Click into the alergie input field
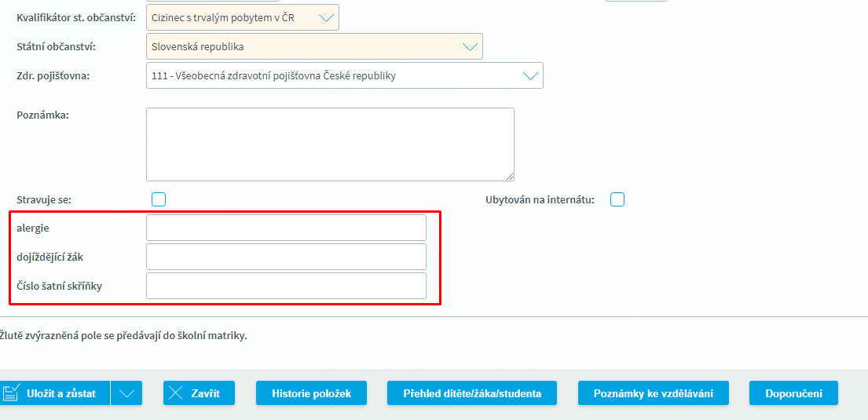The width and height of the screenshot is (868, 420). click(x=286, y=228)
